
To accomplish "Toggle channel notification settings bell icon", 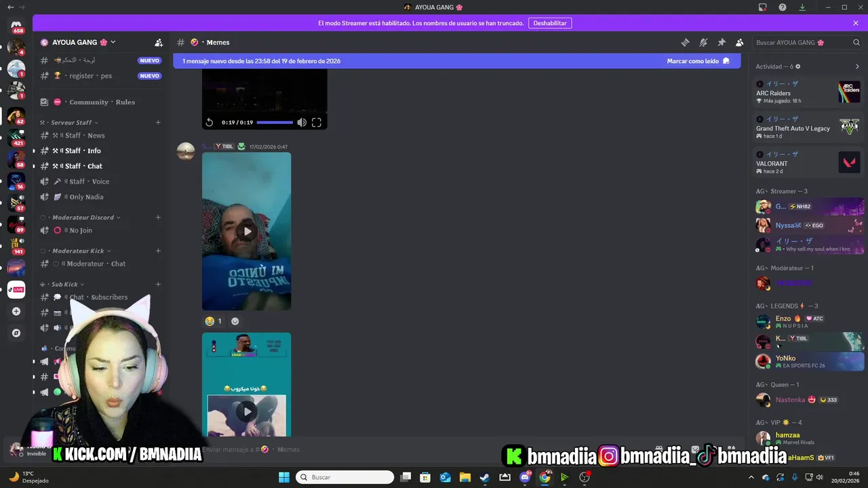I will pos(703,42).
